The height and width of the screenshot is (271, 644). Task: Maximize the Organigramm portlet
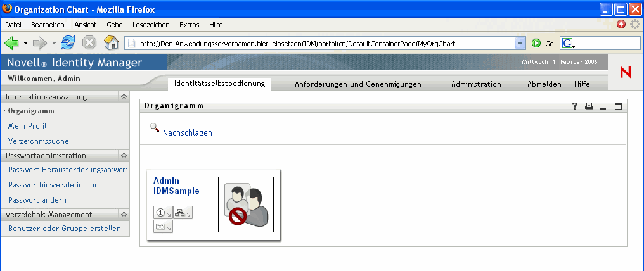(x=618, y=106)
